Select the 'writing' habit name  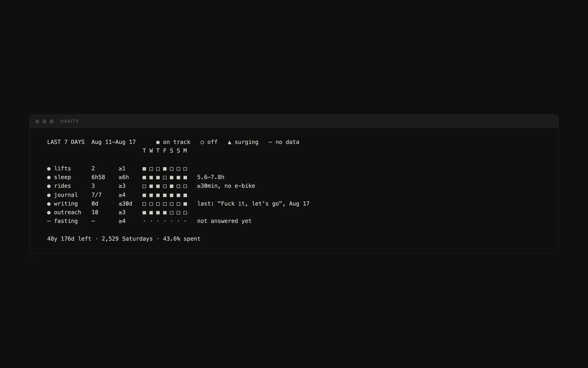[x=66, y=204]
